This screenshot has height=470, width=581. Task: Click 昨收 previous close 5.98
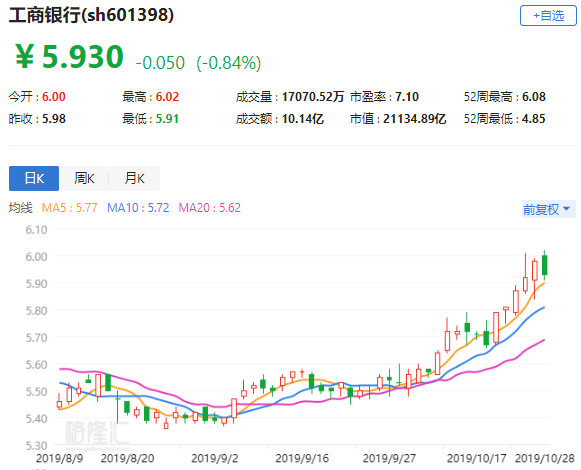tap(54, 119)
